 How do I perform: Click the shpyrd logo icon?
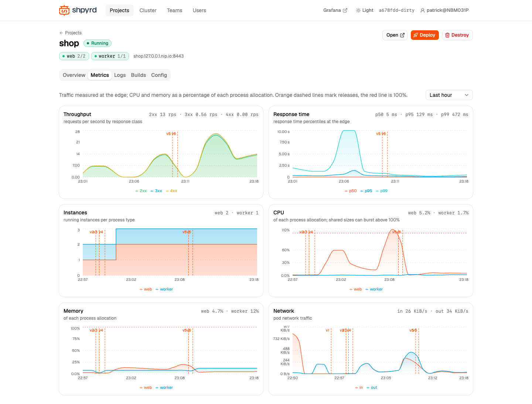pos(64,10)
